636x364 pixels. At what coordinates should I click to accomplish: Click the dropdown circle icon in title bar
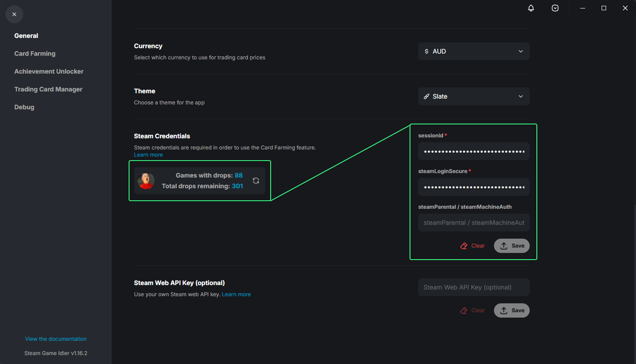pos(555,8)
